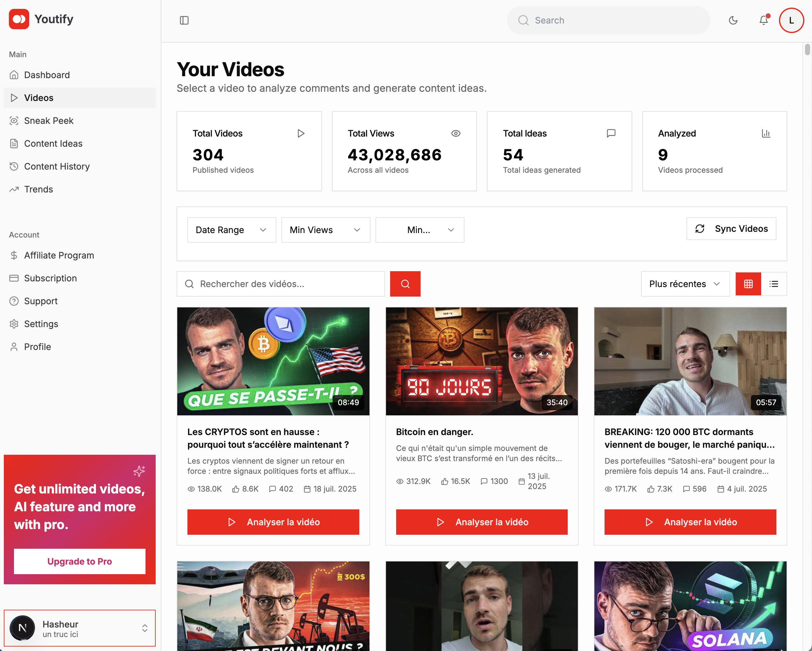Open Trends from sidebar
The width and height of the screenshot is (812, 651).
tap(38, 189)
